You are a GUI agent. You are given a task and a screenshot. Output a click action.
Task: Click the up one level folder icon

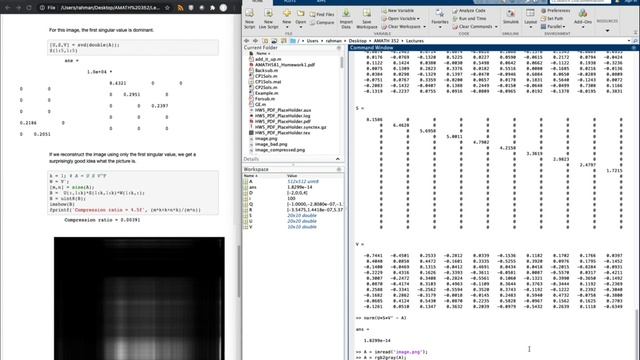pyautogui.click(x=265, y=41)
